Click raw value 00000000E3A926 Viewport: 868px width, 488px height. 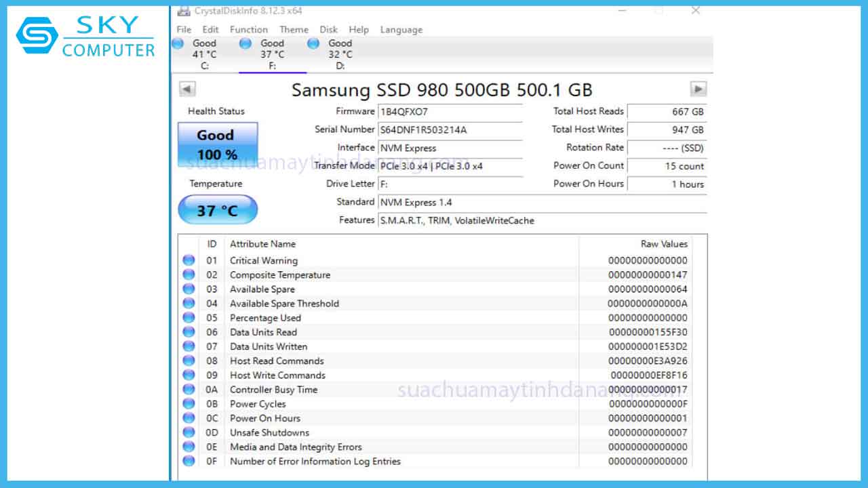[648, 361]
